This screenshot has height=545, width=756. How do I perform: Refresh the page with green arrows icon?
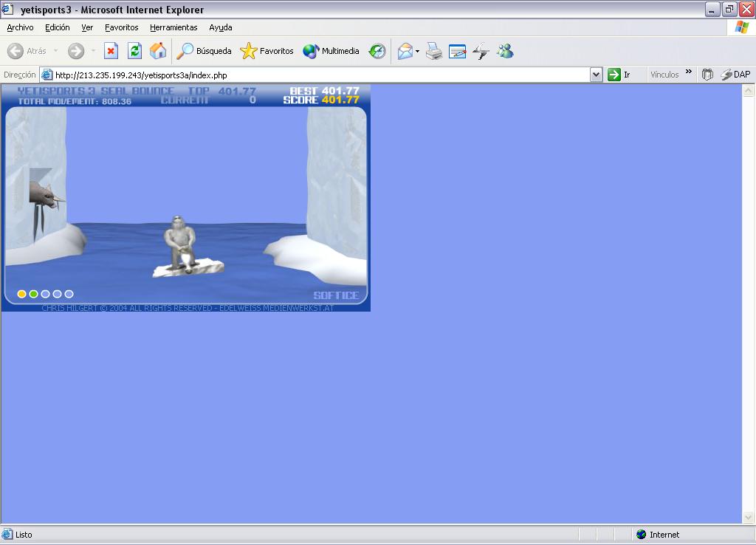(134, 51)
